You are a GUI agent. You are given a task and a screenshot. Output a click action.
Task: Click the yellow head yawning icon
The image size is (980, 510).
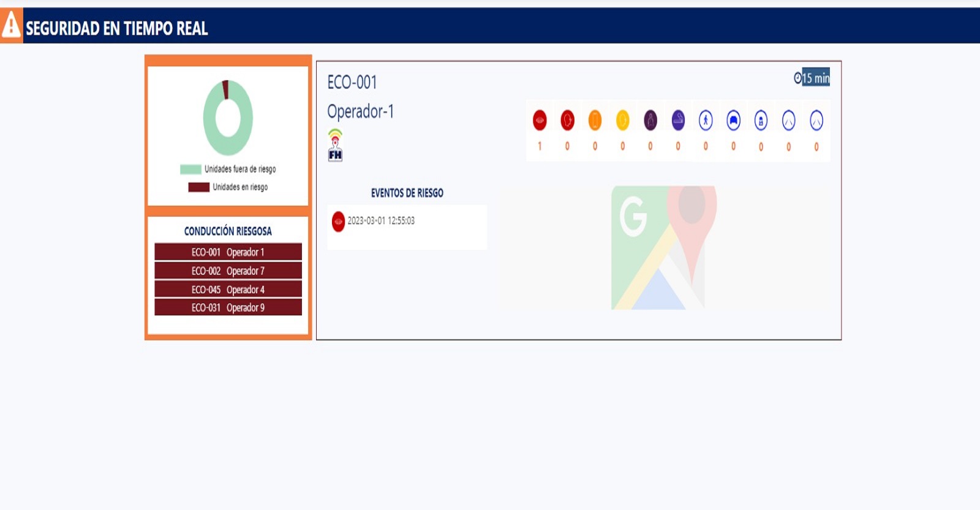[622, 120]
